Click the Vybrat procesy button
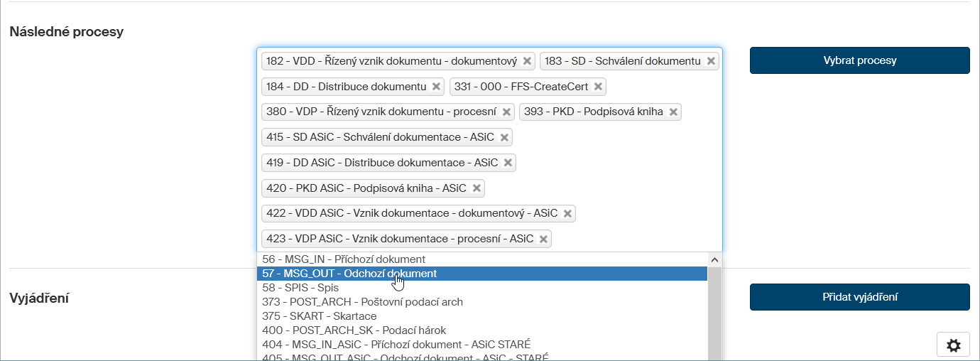 tap(859, 60)
